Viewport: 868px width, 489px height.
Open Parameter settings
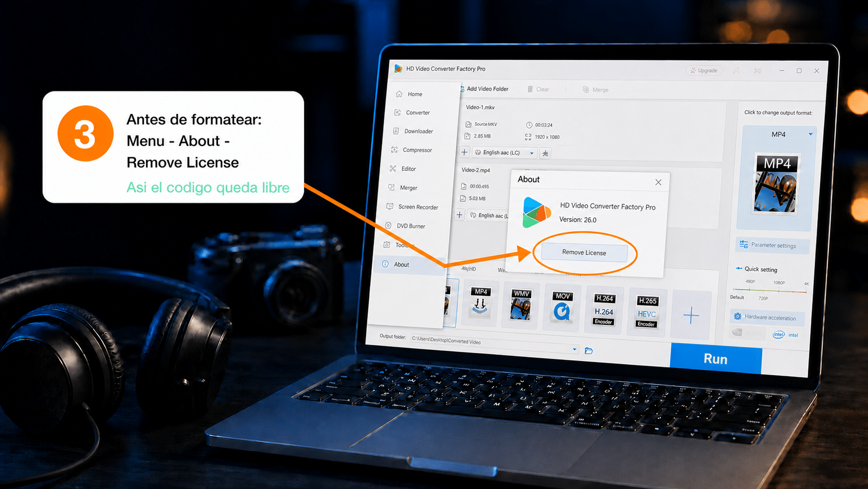coord(772,245)
